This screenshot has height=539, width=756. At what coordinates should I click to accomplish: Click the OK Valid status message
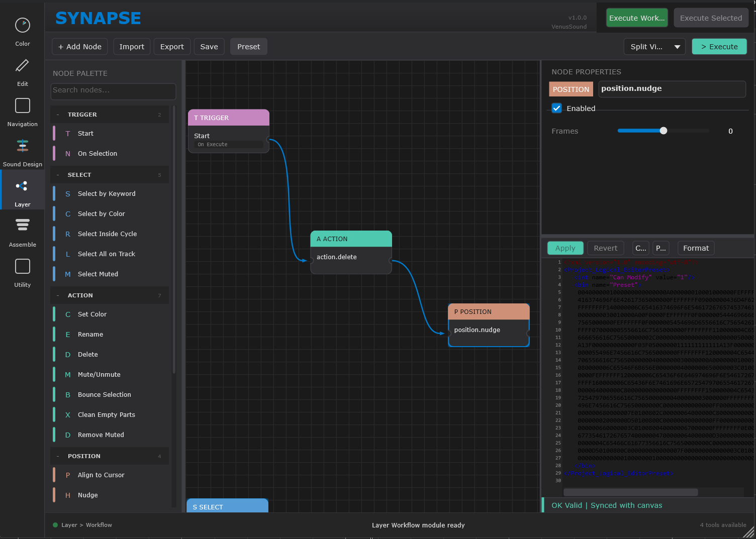click(x=607, y=505)
